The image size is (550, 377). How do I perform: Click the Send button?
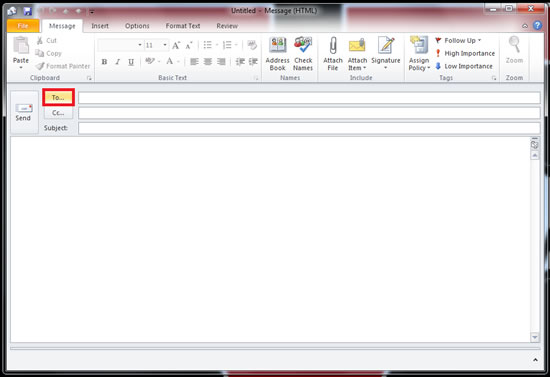click(x=24, y=112)
